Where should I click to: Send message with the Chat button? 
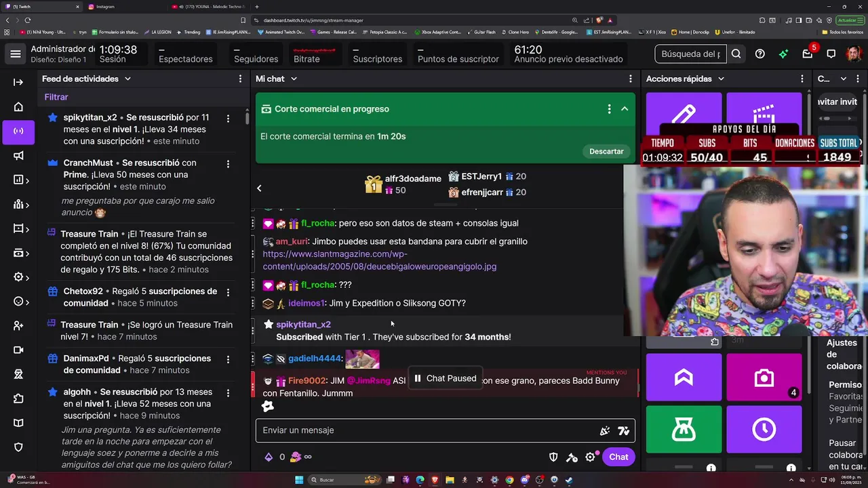click(618, 457)
